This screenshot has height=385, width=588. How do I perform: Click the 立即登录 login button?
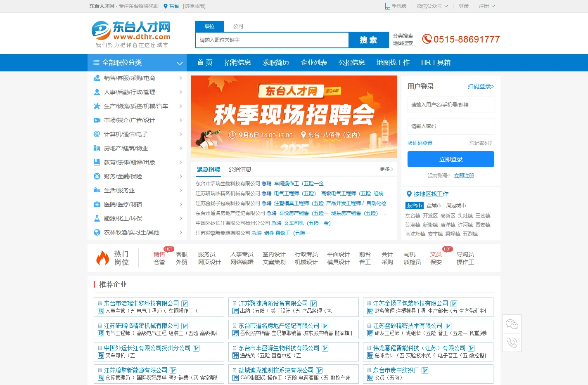pyautogui.click(x=451, y=159)
